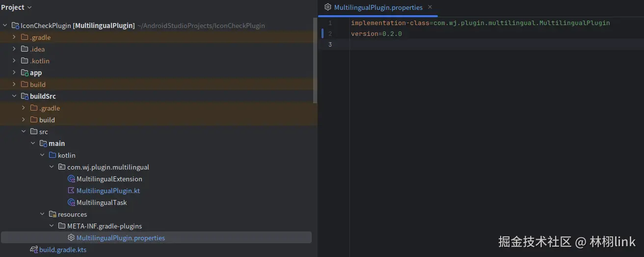Image resolution: width=644 pixels, height=257 pixels.
Task: Click the project tree vertical scrollbar
Action: pyautogui.click(x=315, y=60)
